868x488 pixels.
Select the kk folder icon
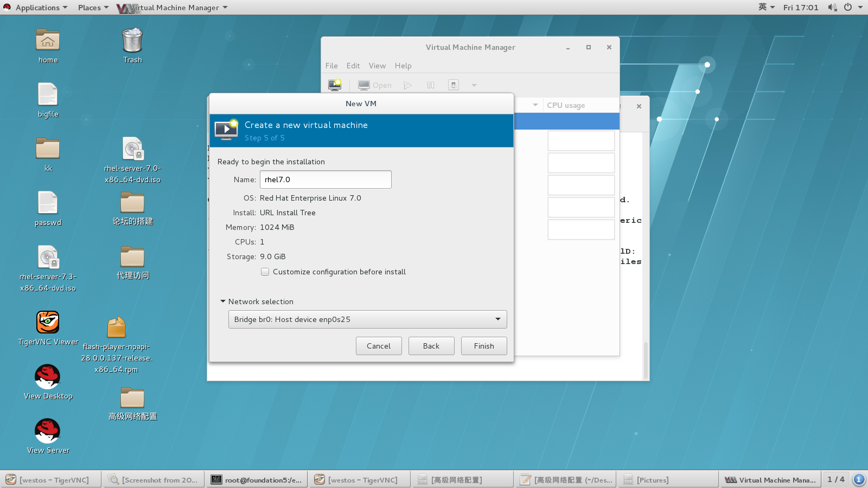click(48, 149)
